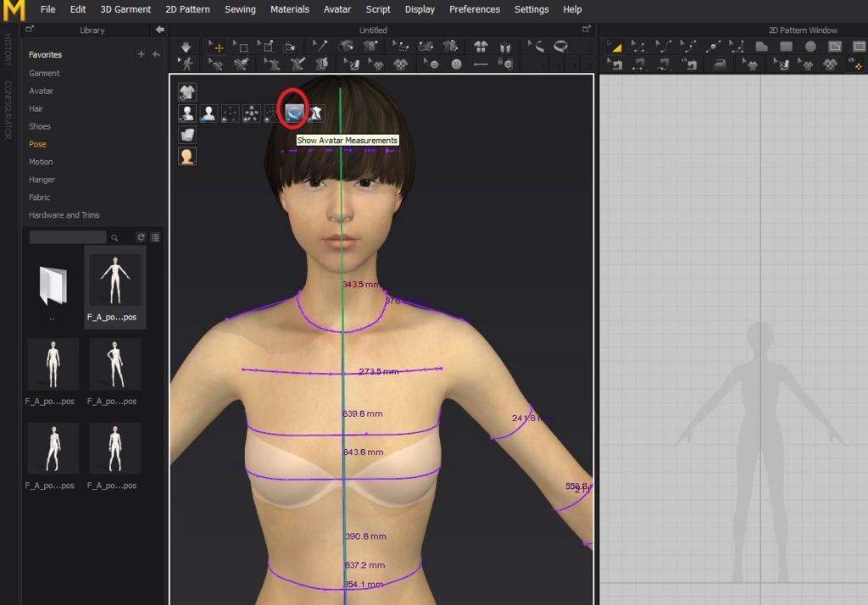
Task: Select the yellow Select/Move tool in 3D toolbar
Action: (x=216, y=47)
